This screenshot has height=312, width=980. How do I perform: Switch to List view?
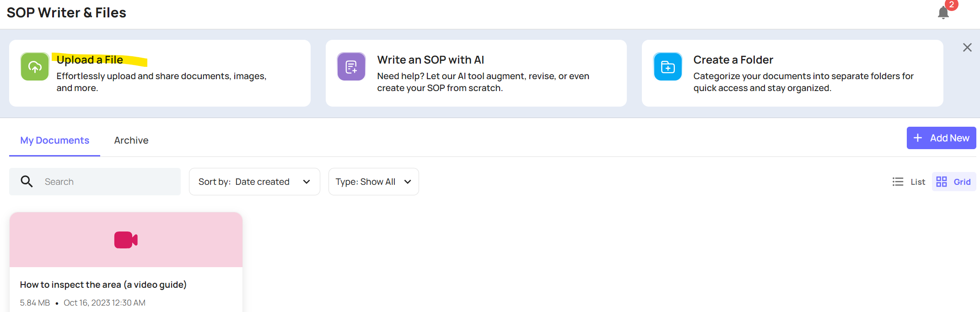click(x=909, y=182)
